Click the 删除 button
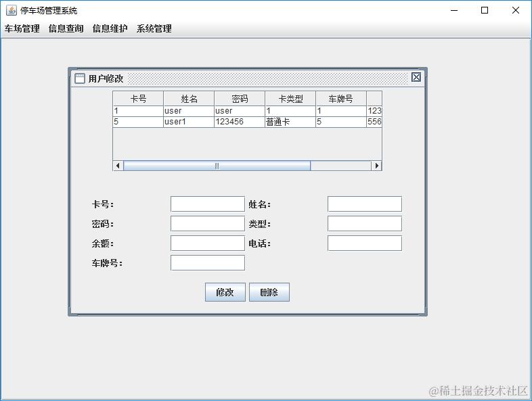The image size is (532, 401). (x=269, y=292)
